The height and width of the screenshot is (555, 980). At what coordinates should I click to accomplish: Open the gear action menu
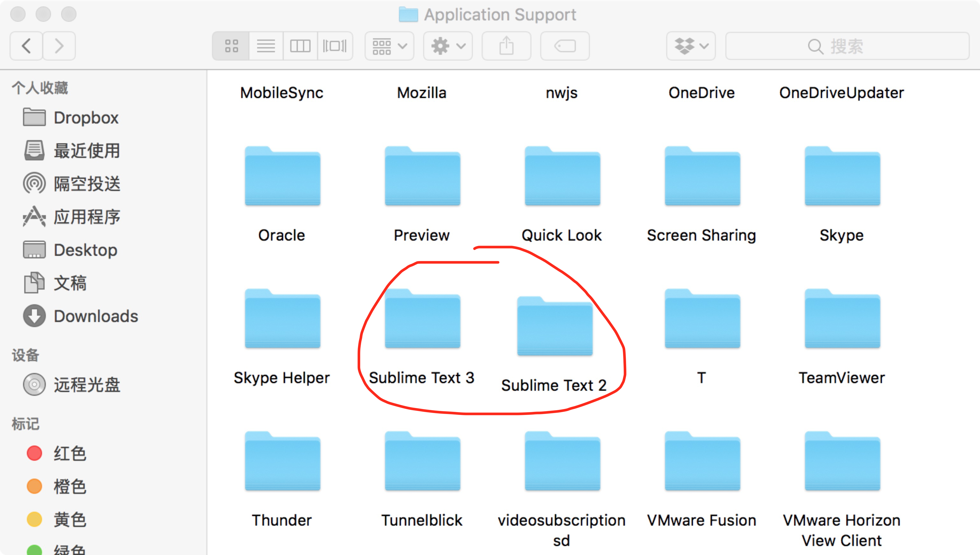coord(448,46)
